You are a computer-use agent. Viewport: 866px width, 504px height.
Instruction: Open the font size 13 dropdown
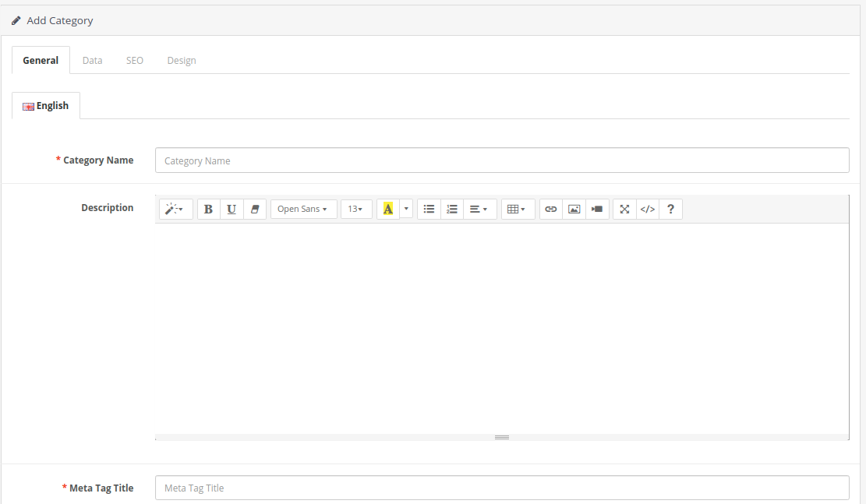[x=356, y=210]
